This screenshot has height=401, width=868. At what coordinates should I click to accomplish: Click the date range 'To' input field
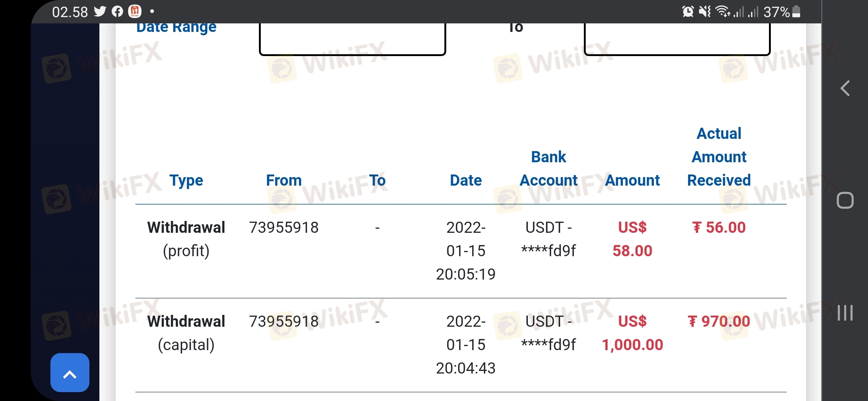[x=677, y=38]
